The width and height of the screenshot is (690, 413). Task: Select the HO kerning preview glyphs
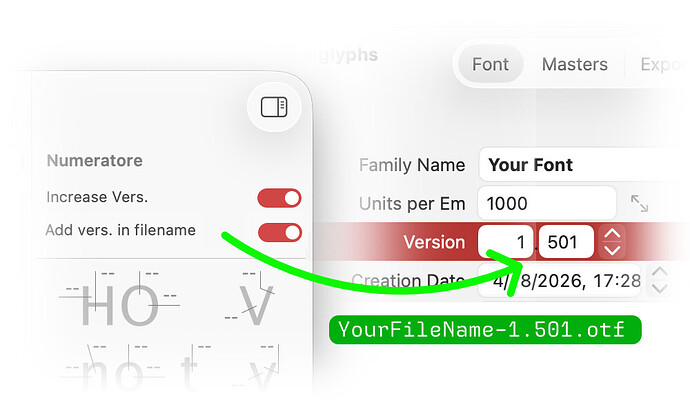point(120,302)
